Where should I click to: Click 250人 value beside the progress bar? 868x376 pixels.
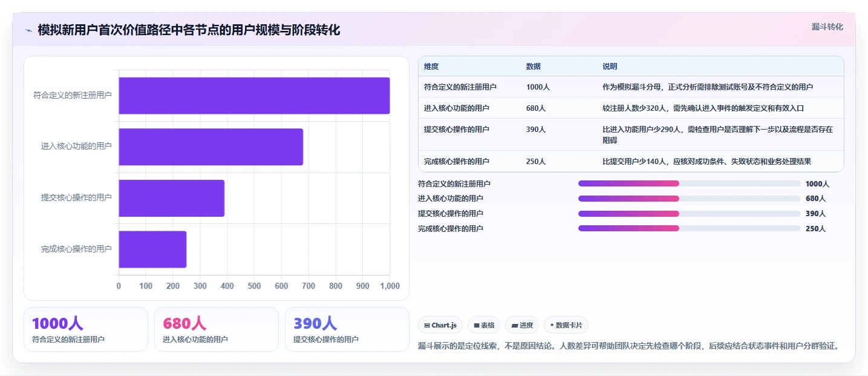(815, 229)
